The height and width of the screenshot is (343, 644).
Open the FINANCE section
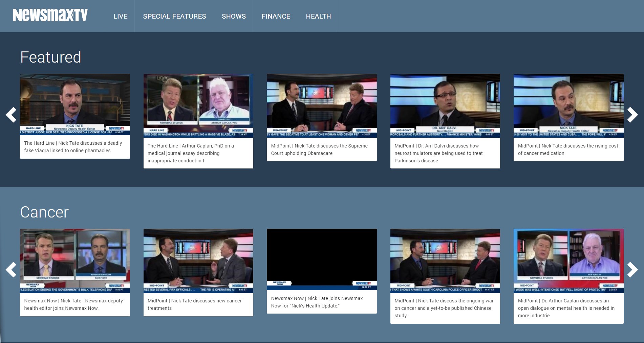pos(276,16)
